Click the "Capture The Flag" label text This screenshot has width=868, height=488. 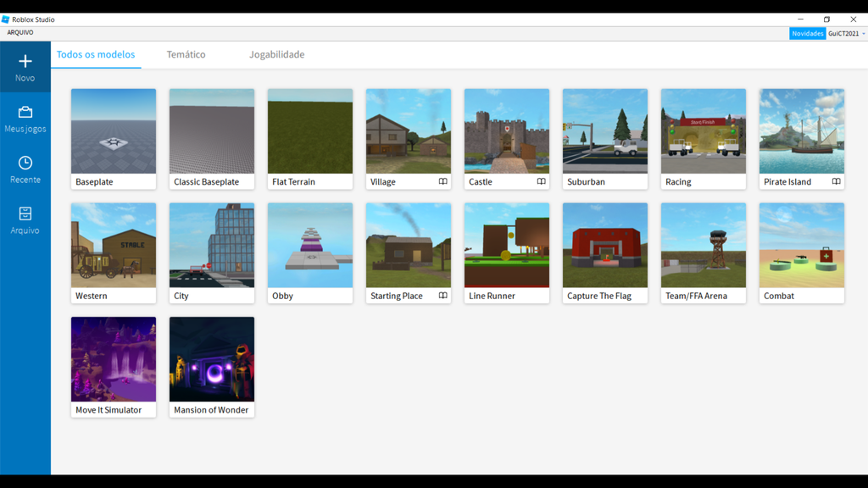tap(599, 296)
